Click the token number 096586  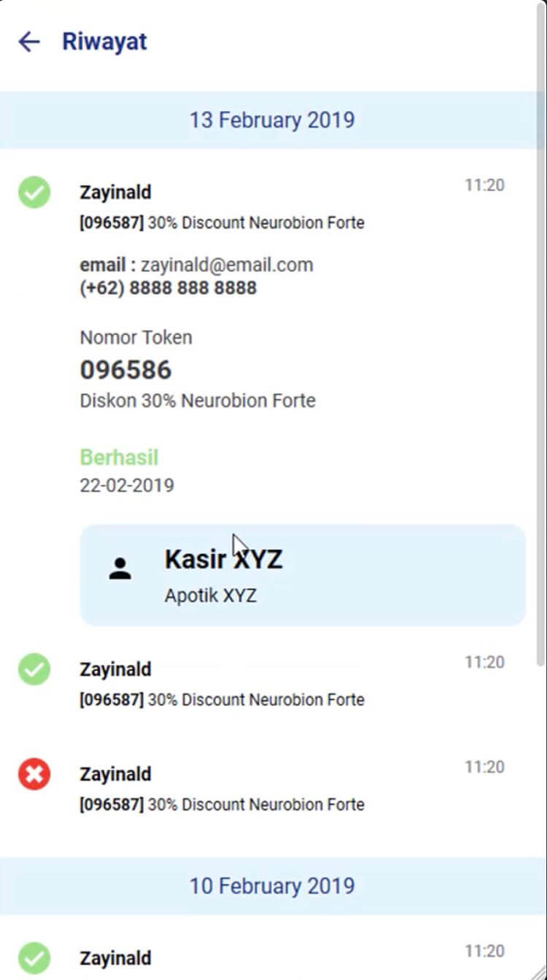pos(125,370)
